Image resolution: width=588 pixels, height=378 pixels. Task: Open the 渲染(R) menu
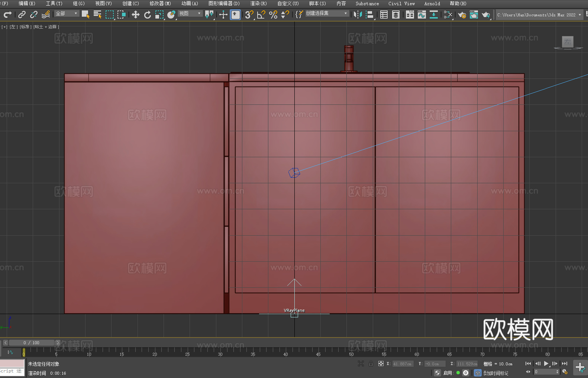coord(258,3)
